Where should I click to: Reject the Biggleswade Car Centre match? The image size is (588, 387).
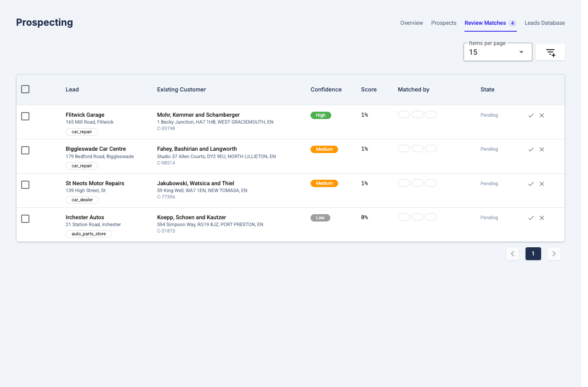click(x=542, y=149)
